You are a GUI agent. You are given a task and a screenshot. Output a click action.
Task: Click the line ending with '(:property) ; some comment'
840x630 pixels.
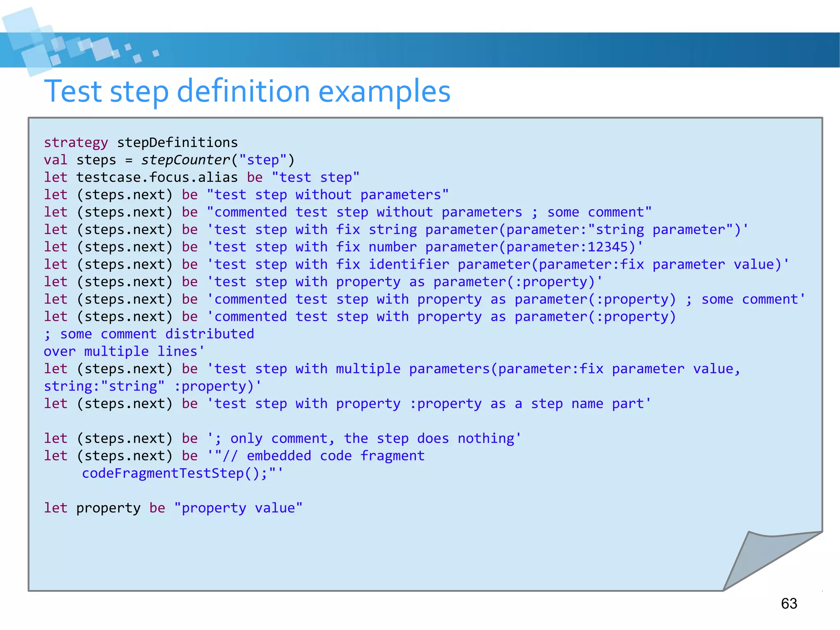[425, 299]
